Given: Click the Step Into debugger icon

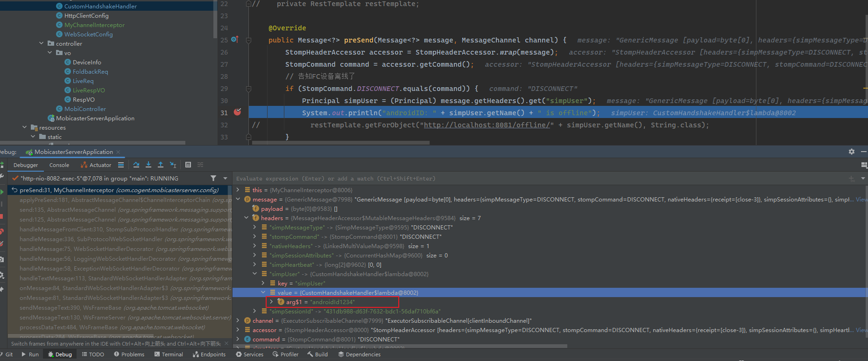Looking at the screenshot, I should [148, 165].
